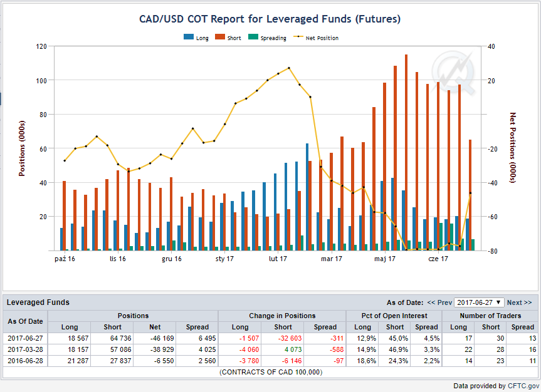Click the chart title CAD/USD COT Report
The height and width of the screenshot is (392, 541).
[x=270, y=19]
